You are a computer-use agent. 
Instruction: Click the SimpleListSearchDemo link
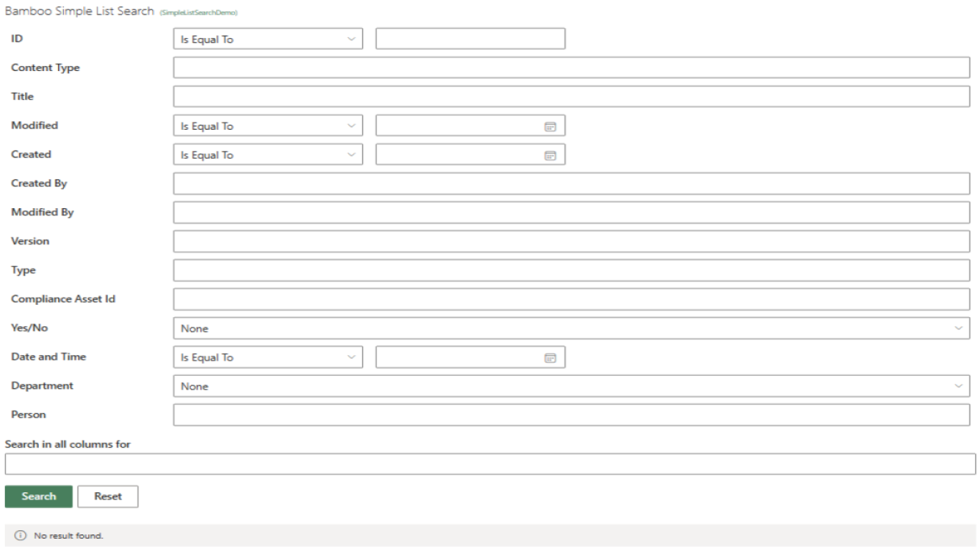click(199, 13)
